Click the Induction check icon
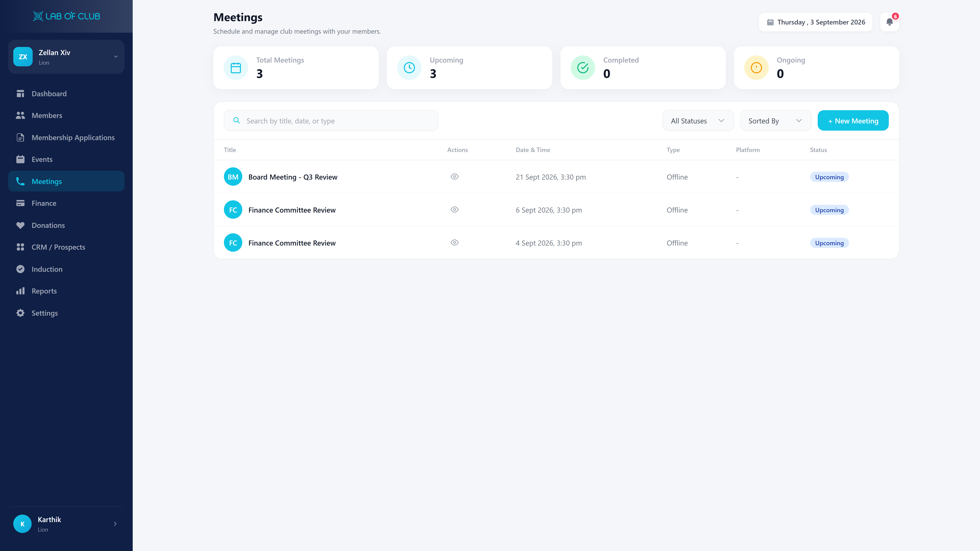Viewport: 980px width, 551px height. 21,269
